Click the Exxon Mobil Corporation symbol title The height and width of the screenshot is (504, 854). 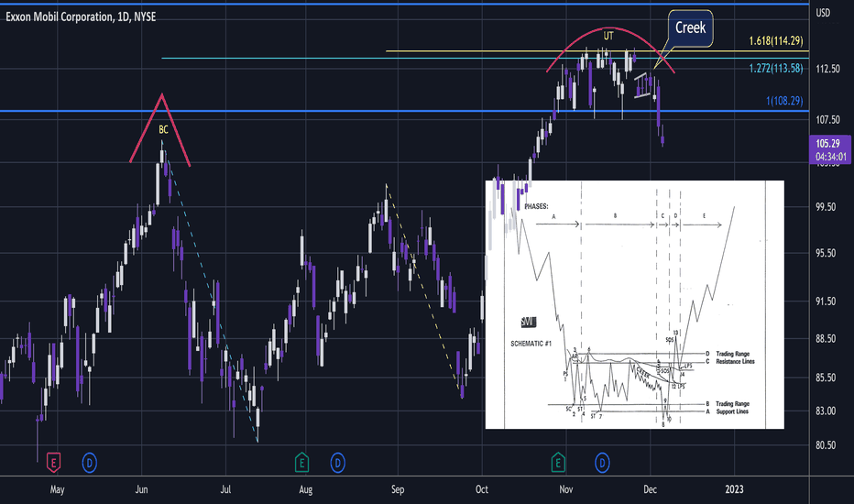coord(81,16)
